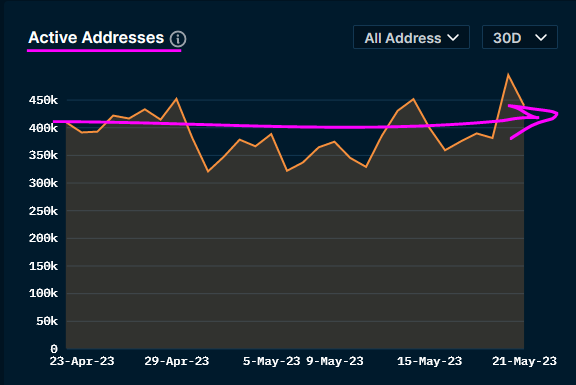This screenshot has height=385, width=576.
Task: Click the 400k y-axis label
Action: pos(43,128)
